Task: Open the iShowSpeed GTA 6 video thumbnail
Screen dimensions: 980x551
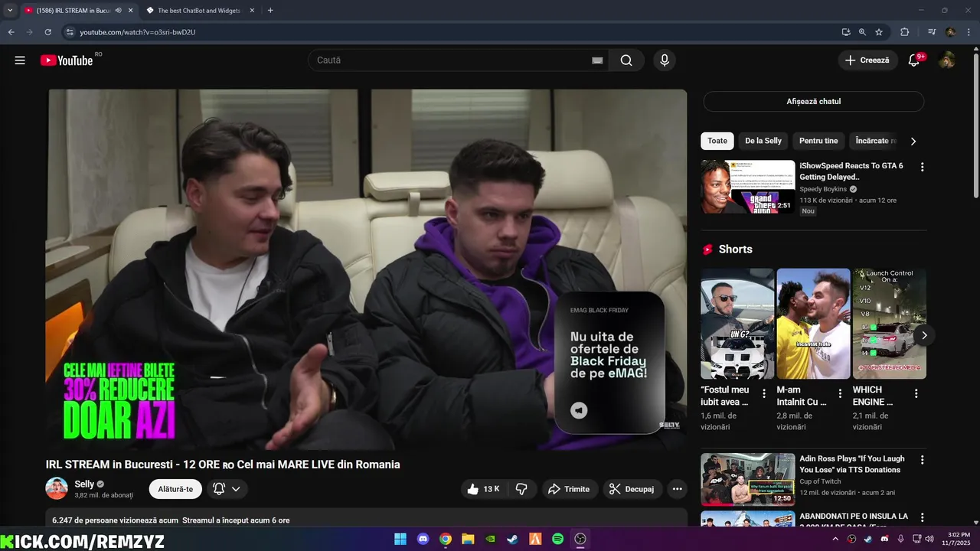Action: pos(748,186)
